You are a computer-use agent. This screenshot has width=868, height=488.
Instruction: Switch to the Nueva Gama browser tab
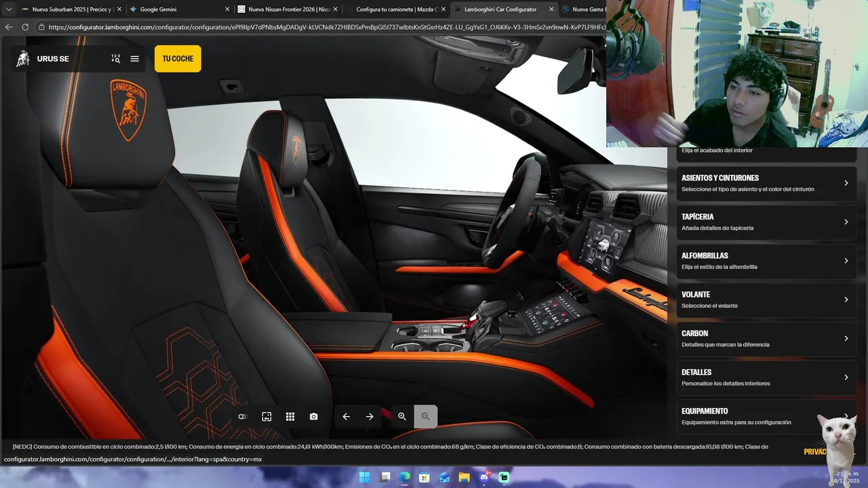click(x=583, y=9)
